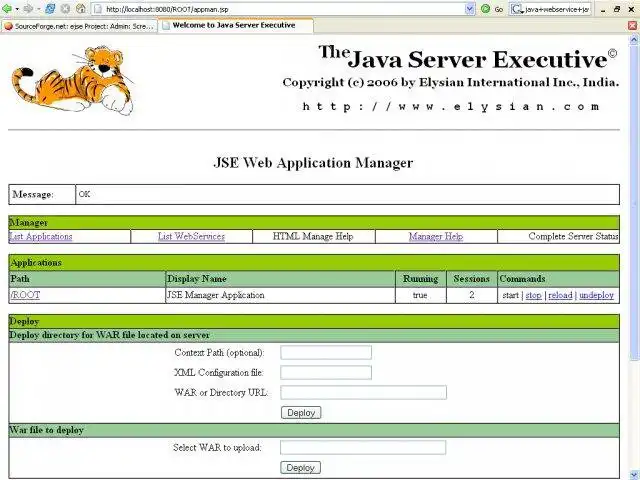640x480 pixels.
Task: Click Deploy button under WAR or Directory URL
Action: (301, 413)
